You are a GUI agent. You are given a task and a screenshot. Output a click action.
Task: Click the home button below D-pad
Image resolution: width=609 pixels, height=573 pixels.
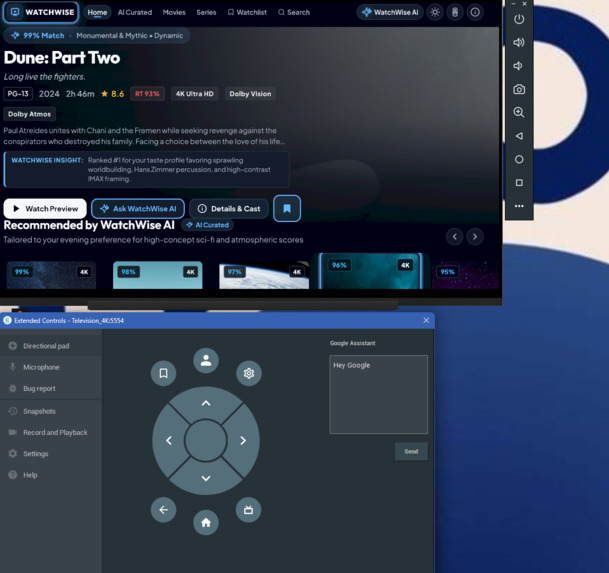click(206, 522)
